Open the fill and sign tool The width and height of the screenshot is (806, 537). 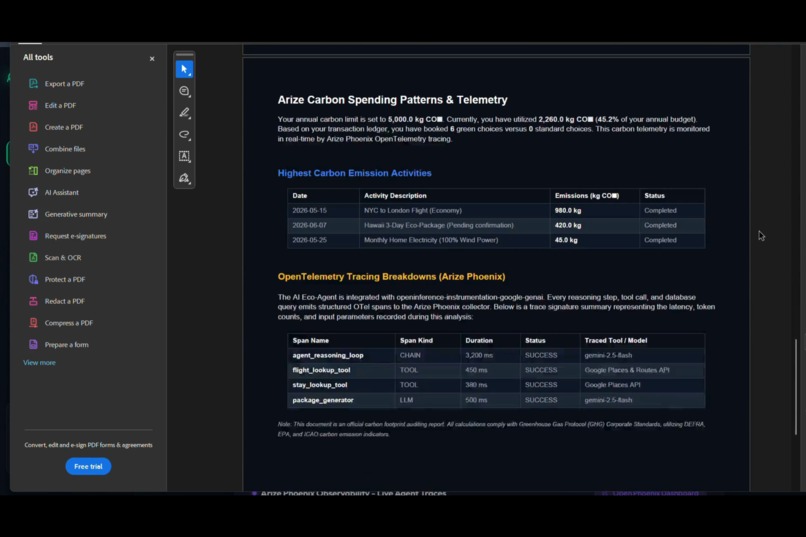[185, 178]
